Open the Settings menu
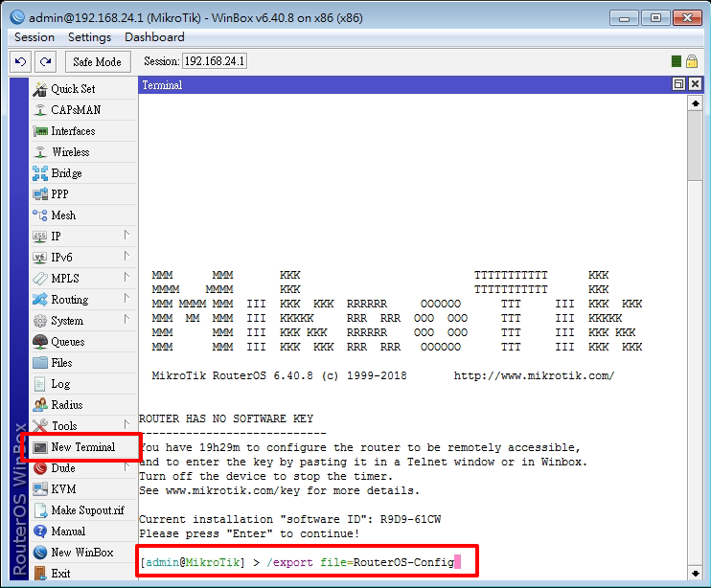This screenshot has width=711, height=588. tap(89, 37)
